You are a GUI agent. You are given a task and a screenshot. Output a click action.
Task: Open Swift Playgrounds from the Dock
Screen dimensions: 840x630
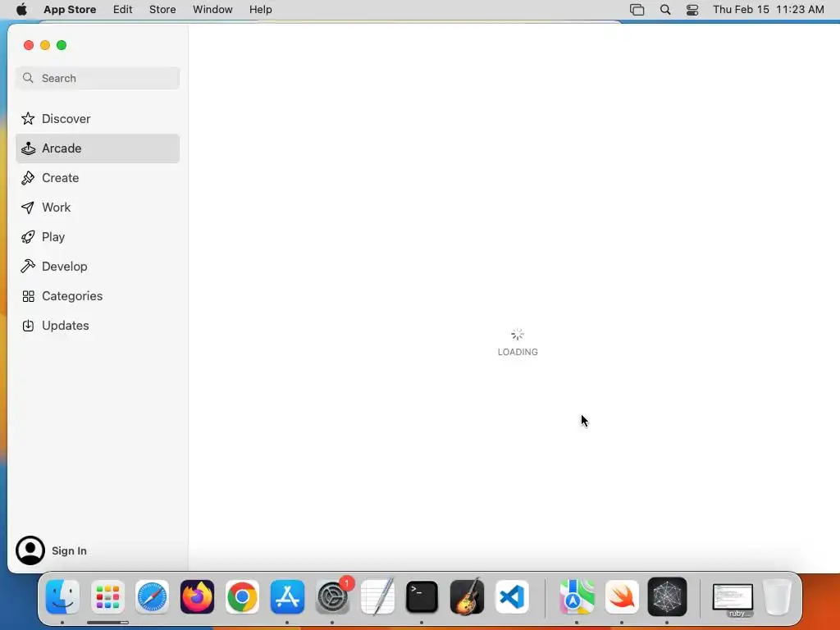point(622,597)
